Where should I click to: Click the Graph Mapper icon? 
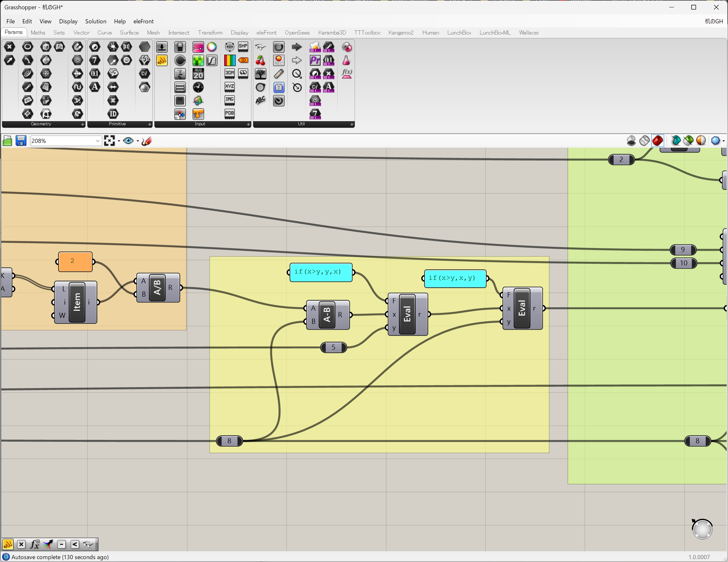211,60
